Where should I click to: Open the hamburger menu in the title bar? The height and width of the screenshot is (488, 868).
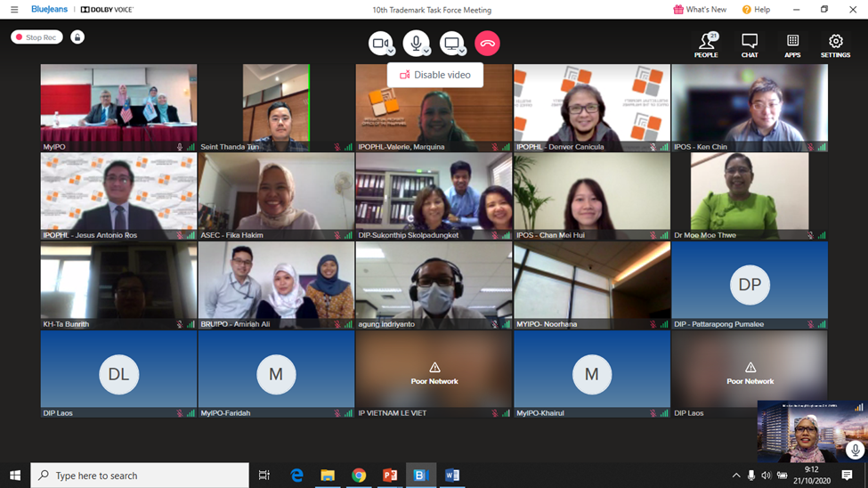[x=14, y=10]
